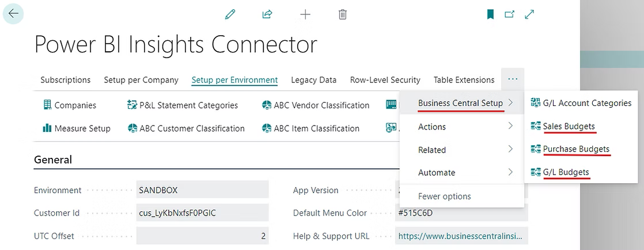Image resolution: width=644 pixels, height=250 pixels.
Task: Click the App Version label
Action: coord(316,190)
